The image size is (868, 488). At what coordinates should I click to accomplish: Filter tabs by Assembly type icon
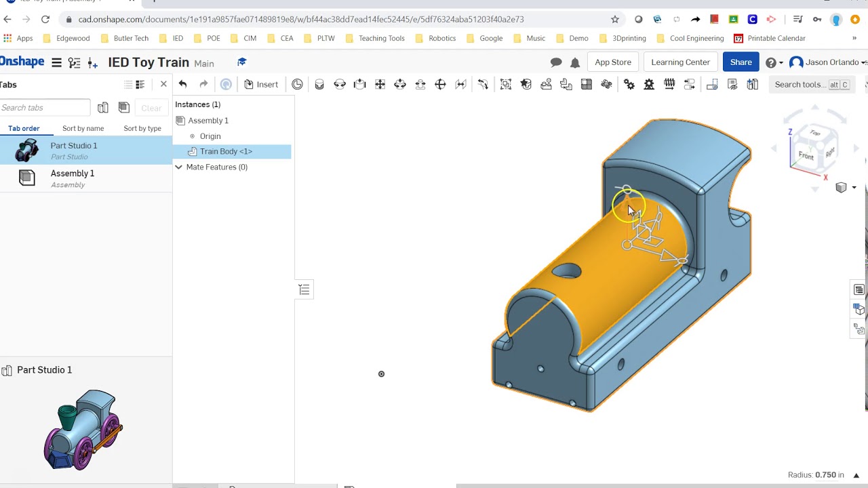coord(123,107)
